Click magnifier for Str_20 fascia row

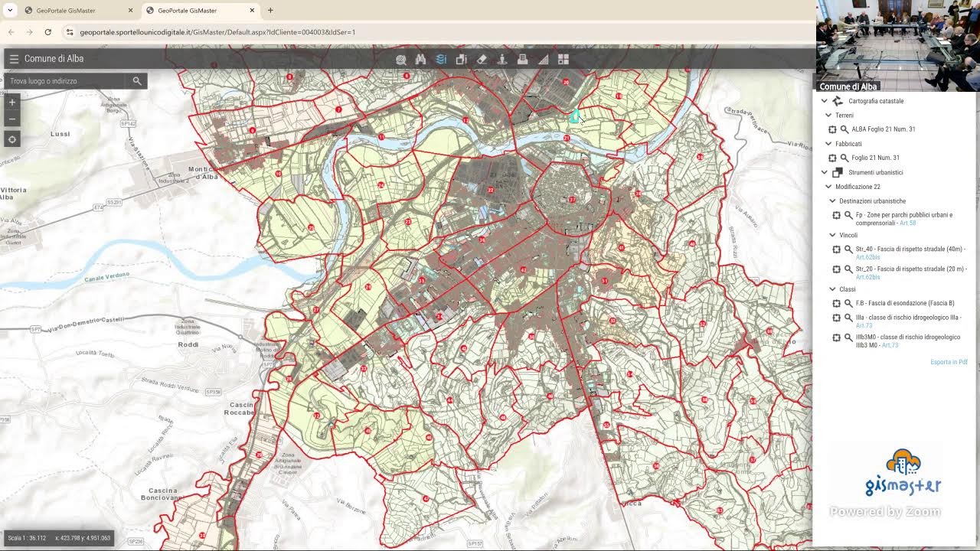pos(848,269)
